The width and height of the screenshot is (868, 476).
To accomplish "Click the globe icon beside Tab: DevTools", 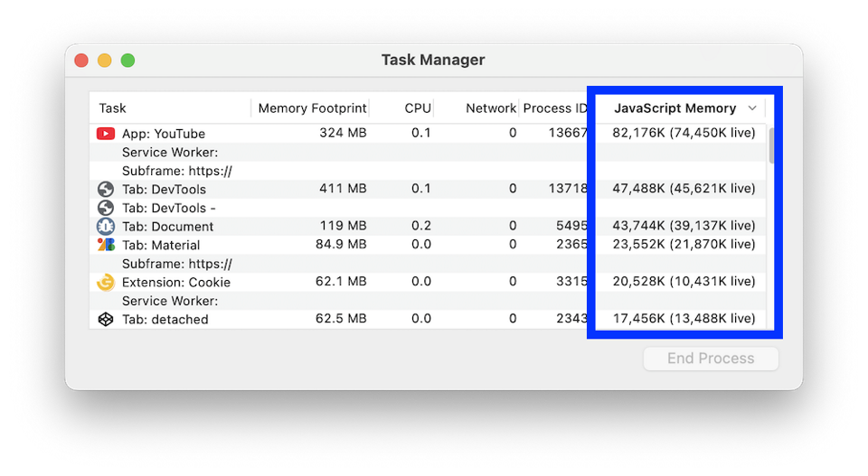I will coord(106,190).
